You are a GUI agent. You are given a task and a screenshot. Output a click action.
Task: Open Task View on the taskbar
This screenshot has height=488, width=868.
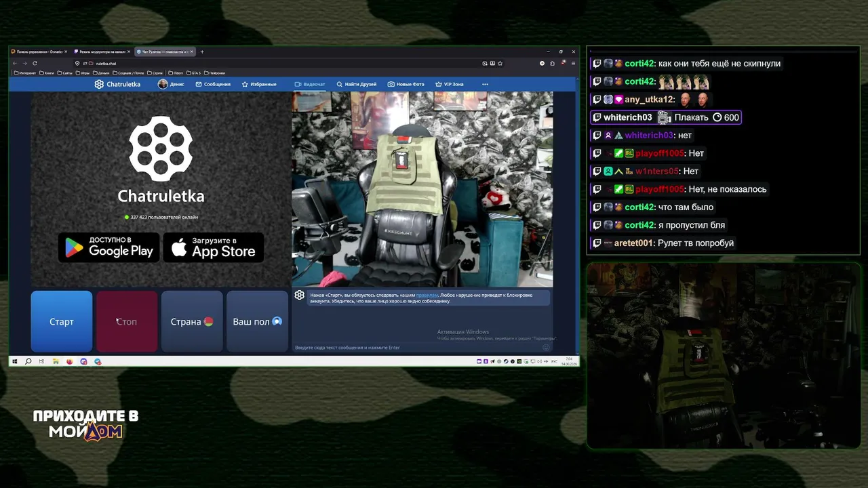click(x=41, y=361)
